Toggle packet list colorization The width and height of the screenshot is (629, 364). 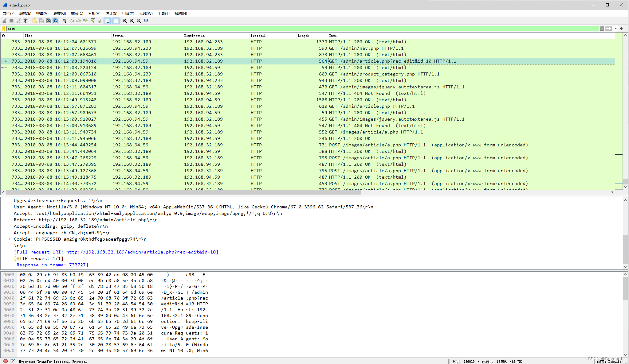tap(116, 21)
